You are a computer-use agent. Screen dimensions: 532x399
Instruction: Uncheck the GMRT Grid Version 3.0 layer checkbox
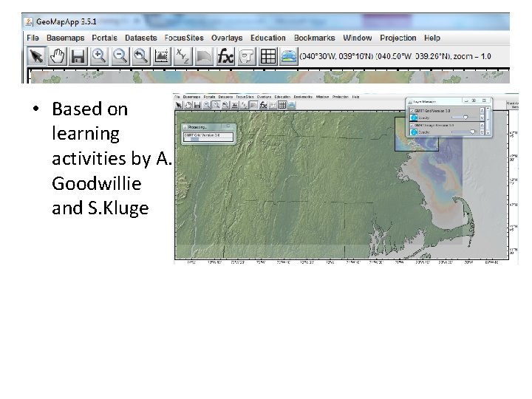click(x=412, y=111)
